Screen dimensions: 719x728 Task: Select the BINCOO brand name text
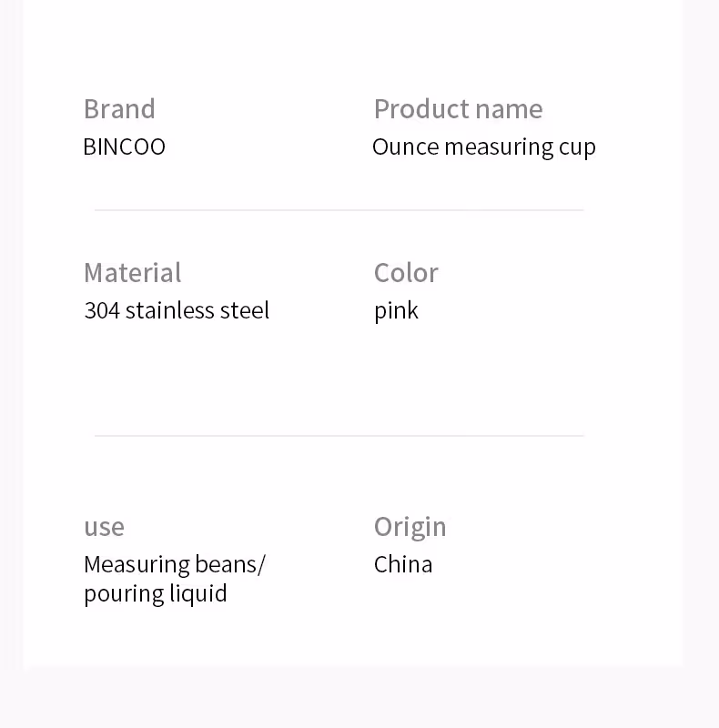coord(124,147)
